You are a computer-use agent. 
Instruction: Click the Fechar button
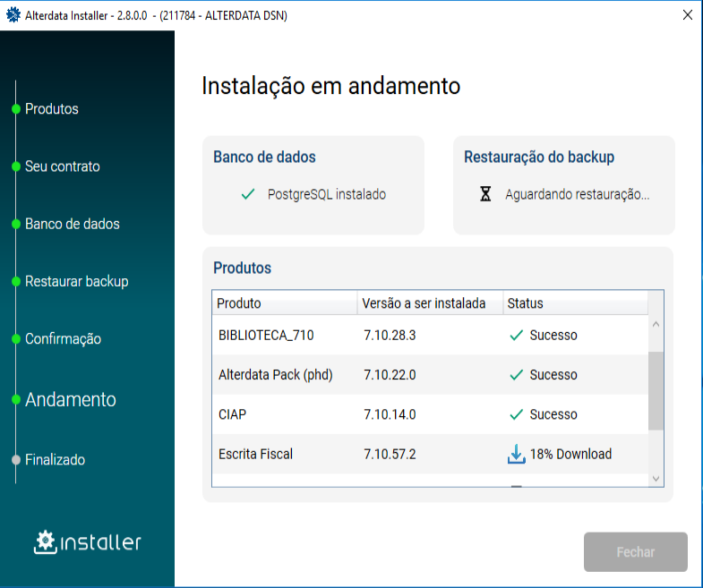[635, 551]
